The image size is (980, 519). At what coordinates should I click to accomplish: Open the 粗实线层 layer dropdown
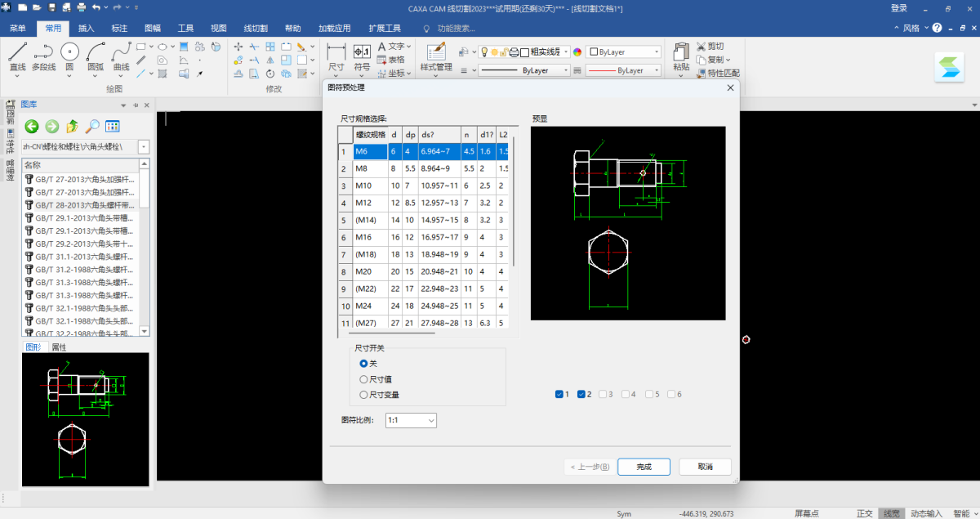tap(564, 51)
